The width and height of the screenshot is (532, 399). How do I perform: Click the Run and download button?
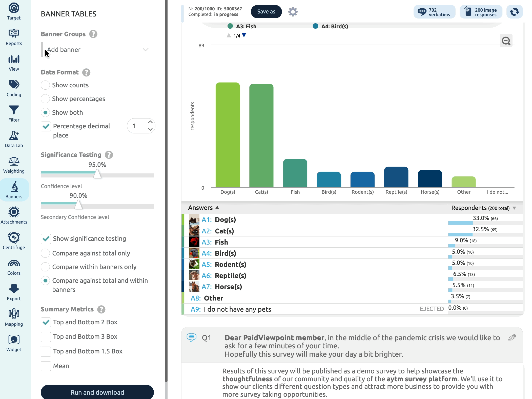click(x=97, y=392)
